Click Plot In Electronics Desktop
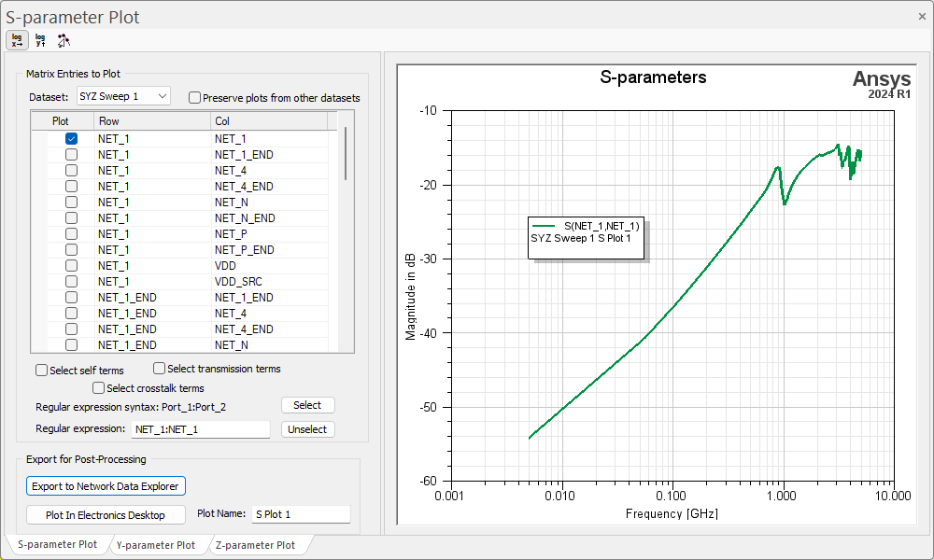This screenshot has height=560, width=934. (x=106, y=514)
